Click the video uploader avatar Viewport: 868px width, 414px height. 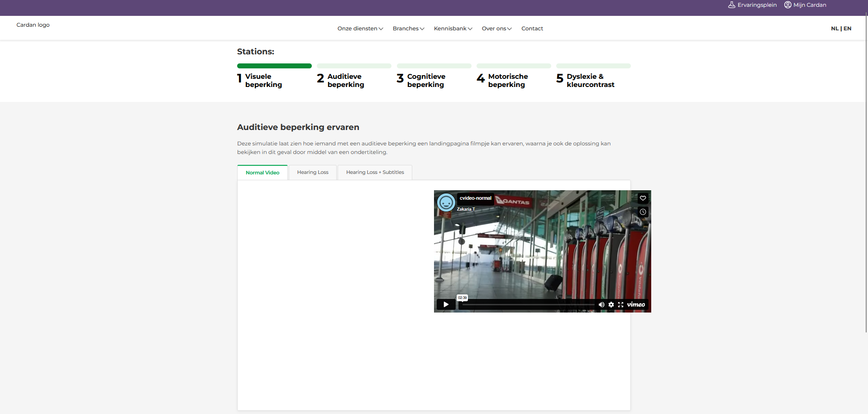coord(446,202)
